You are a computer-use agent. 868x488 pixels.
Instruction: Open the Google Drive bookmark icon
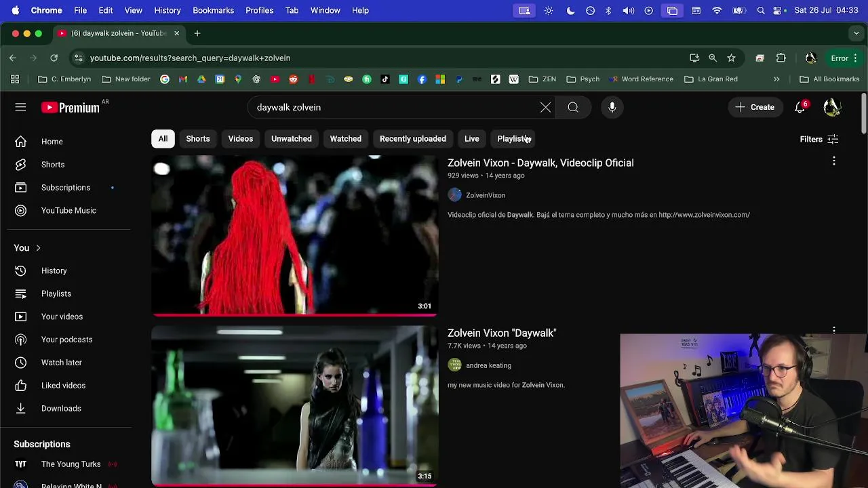201,79
